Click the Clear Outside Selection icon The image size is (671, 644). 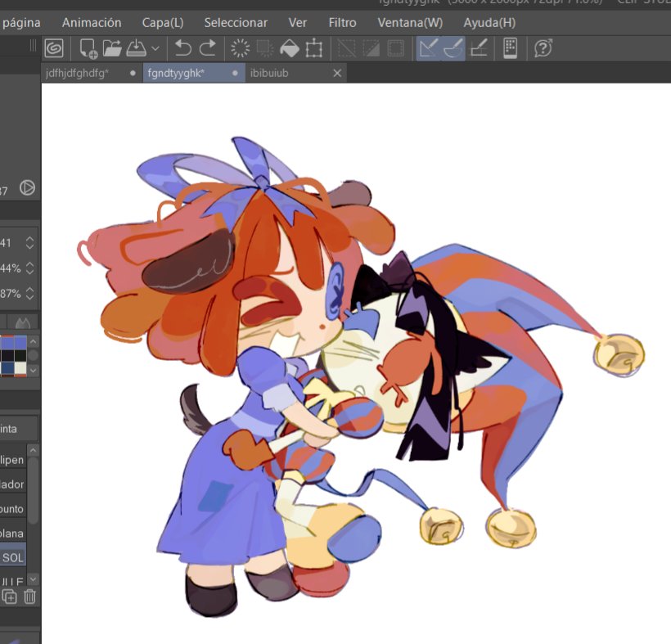pos(265,48)
